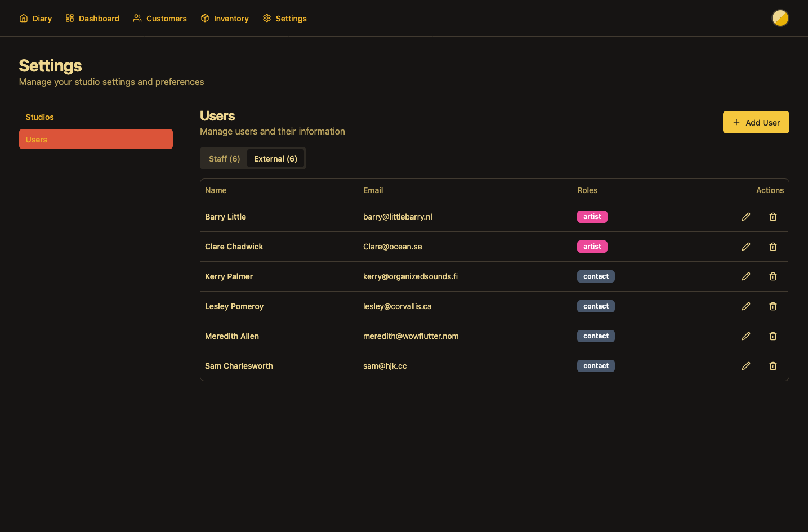Click the plus icon on Add User
Viewport: 808px width, 532px height.
coord(736,122)
